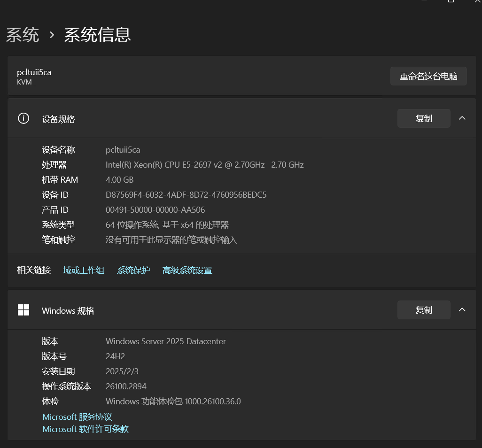
Task: Click the Windows 规格 header label
Action: [68, 311]
